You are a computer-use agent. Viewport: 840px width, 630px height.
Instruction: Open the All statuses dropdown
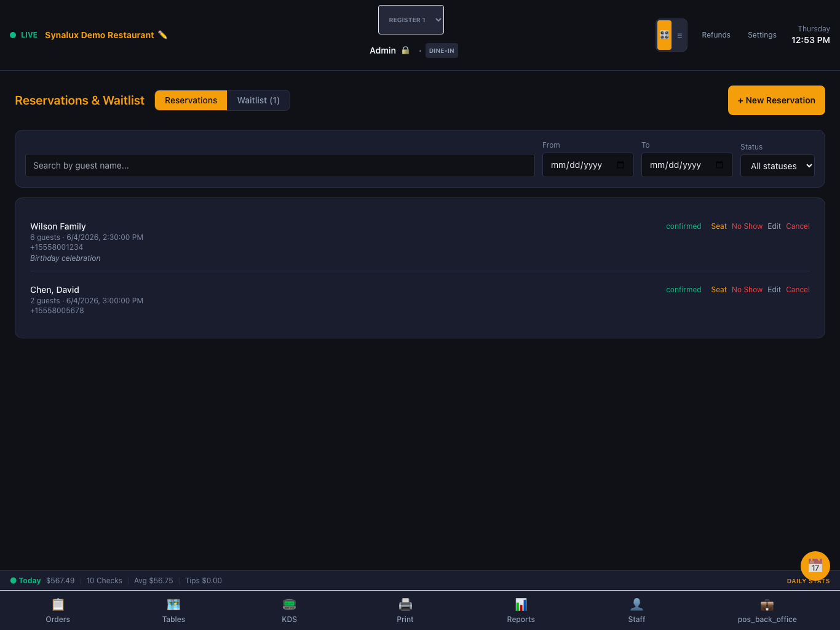pyautogui.click(x=777, y=166)
